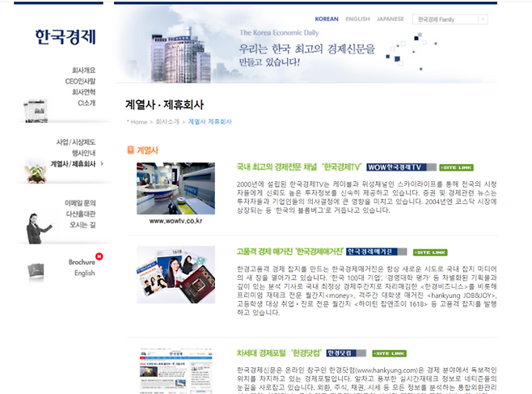Click the magazine covers thumbnail
The image size is (532, 394).
(x=175, y=274)
